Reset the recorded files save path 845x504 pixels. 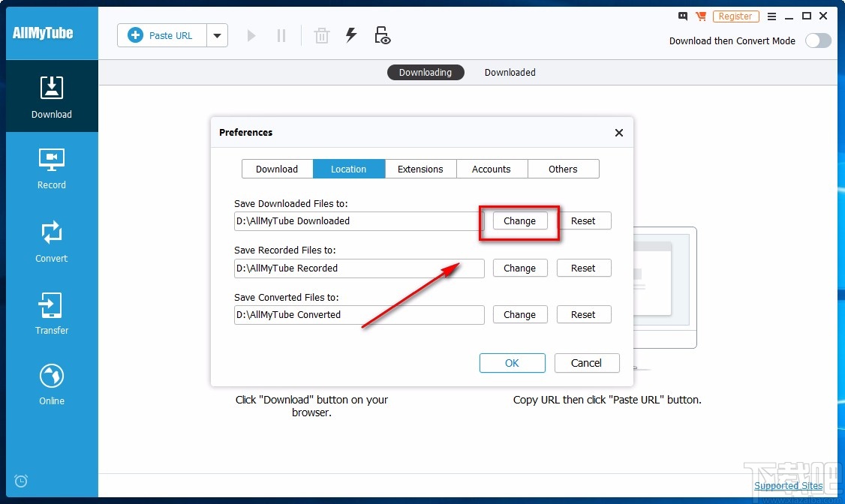[x=583, y=268]
